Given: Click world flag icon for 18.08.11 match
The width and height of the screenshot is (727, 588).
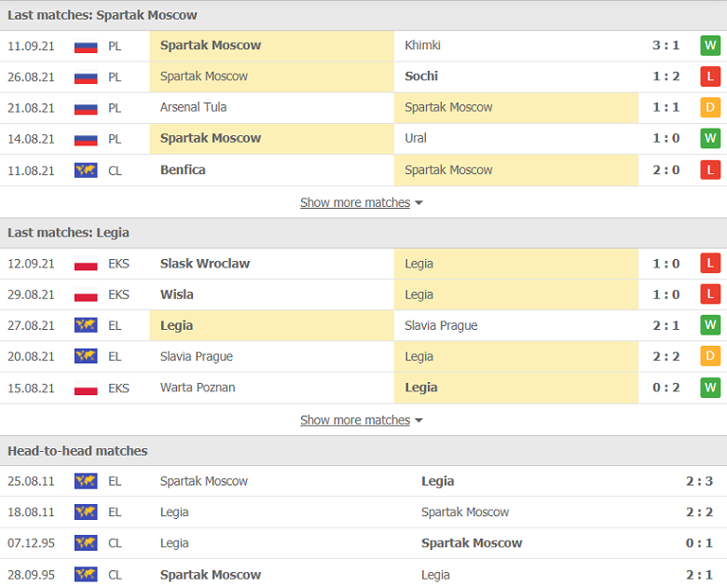Looking at the screenshot, I should coord(86,513).
